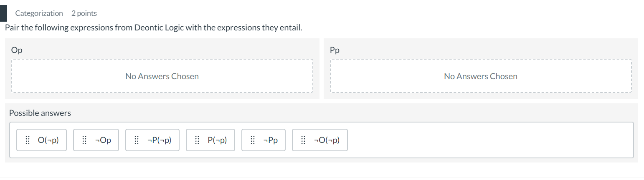The width and height of the screenshot is (644, 180).
Task: Pick the ¬P(¬p) answer chip text
Action: click(x=160, y=140)
